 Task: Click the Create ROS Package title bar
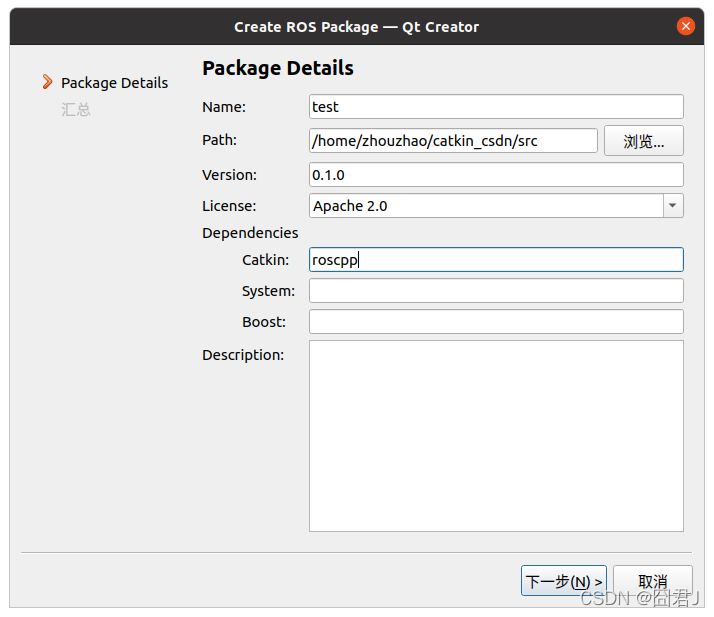coord(356,27)
